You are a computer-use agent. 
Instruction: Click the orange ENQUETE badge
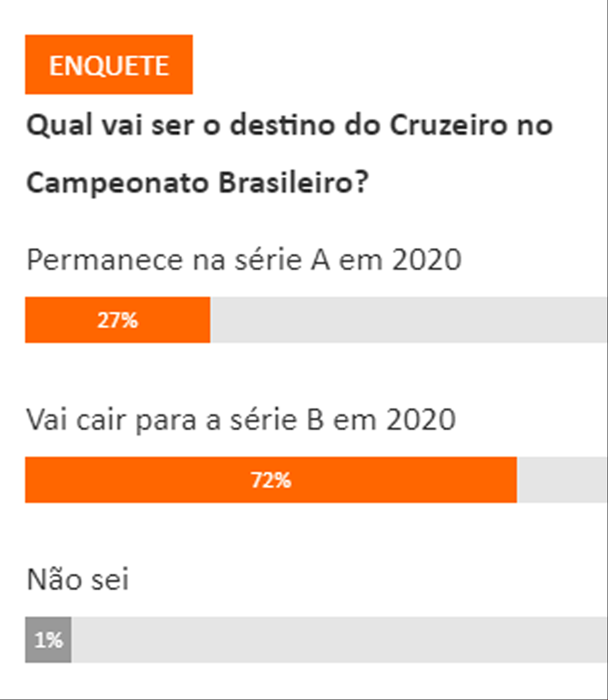click(109, 64)
